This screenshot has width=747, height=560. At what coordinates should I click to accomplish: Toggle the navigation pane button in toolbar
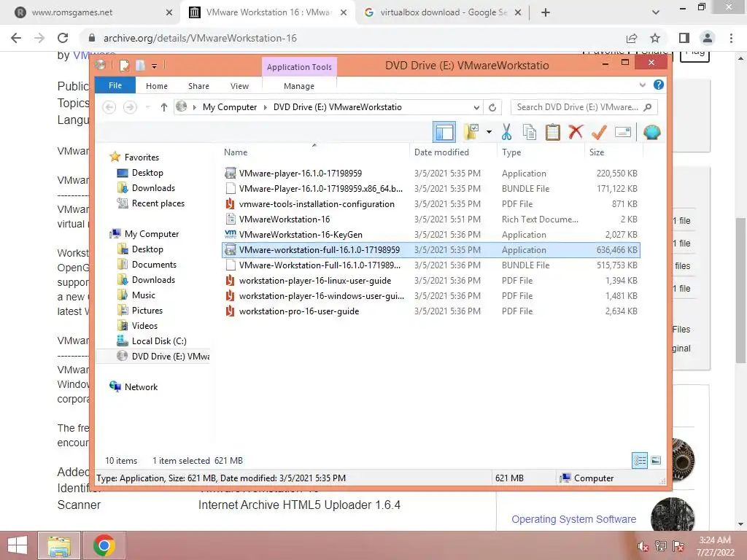click(x=444, y=132)
